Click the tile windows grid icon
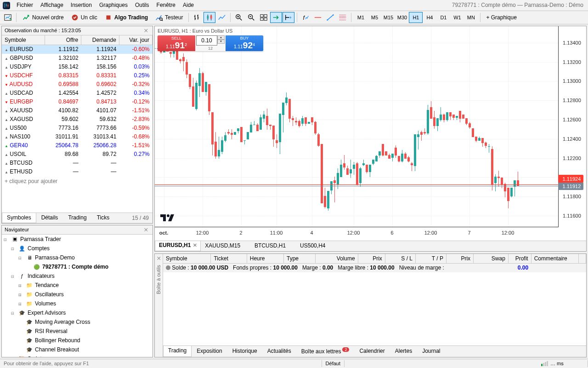The image size is (588, 368). click(264, 17)
